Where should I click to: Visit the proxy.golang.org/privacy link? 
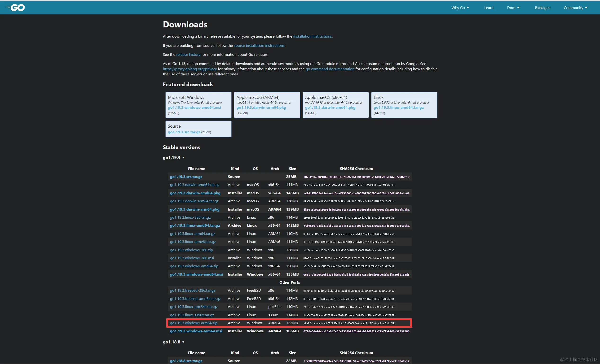190,69
